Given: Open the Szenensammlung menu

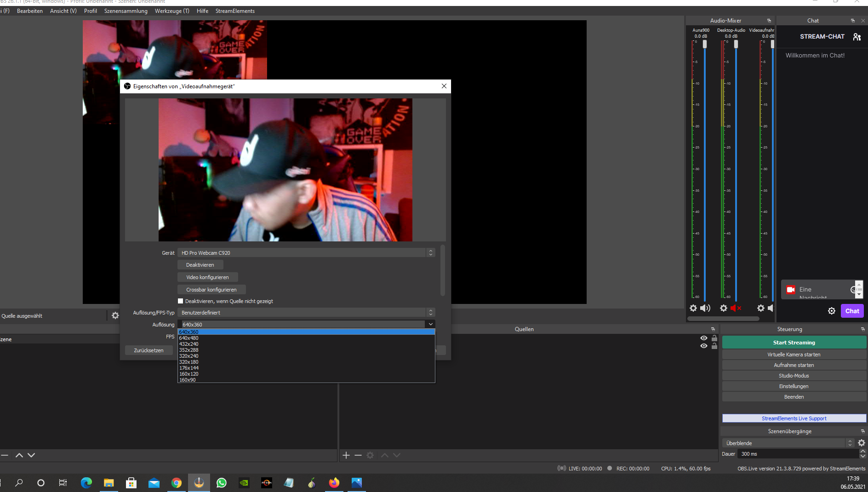Looking at the screenshot, I should 126,11.
